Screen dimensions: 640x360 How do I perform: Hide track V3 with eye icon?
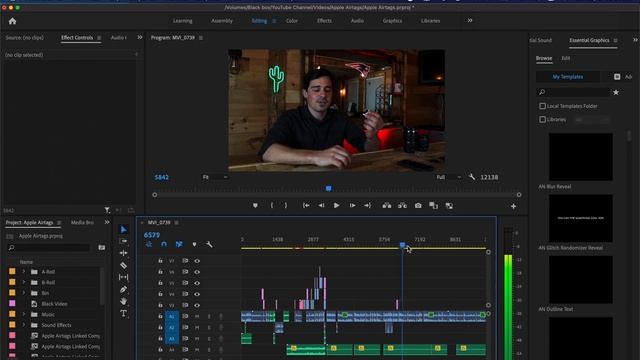(197, 305)
